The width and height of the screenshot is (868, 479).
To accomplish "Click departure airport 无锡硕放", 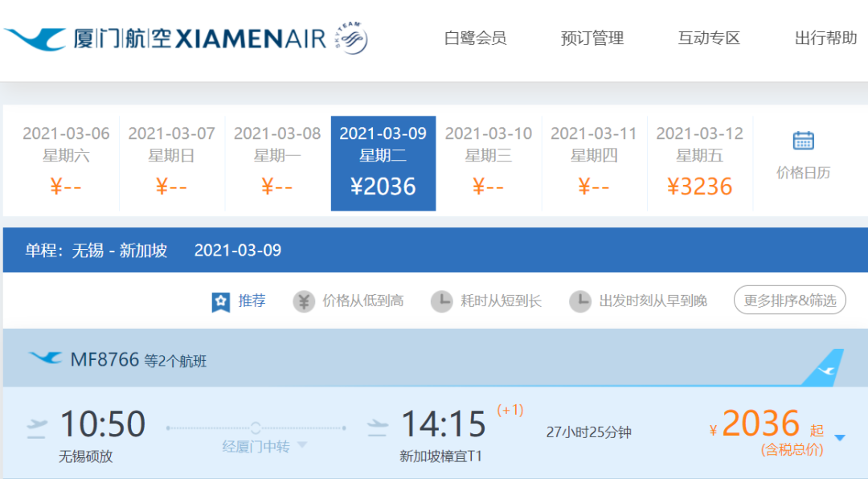I will (x=86, y=456).
